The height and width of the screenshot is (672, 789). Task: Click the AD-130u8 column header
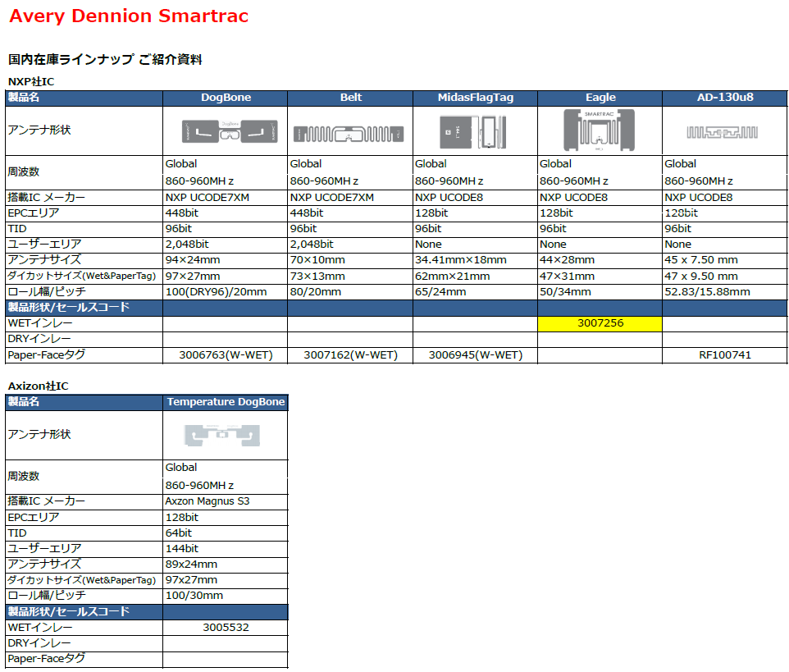724,98
